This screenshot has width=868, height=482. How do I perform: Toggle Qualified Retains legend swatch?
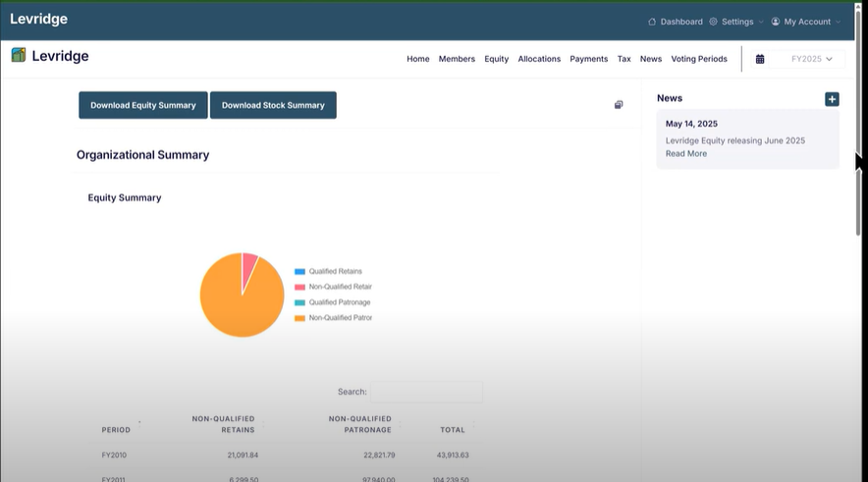(x=299, y=271)
